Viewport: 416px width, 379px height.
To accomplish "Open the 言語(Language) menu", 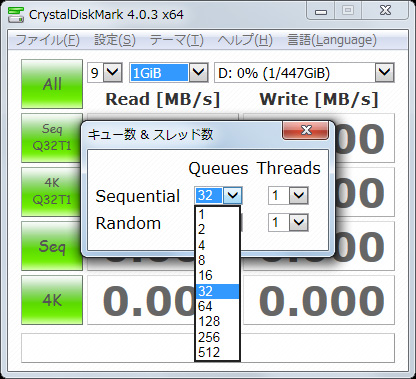I will pyautogui.click(x=332, y=40).
